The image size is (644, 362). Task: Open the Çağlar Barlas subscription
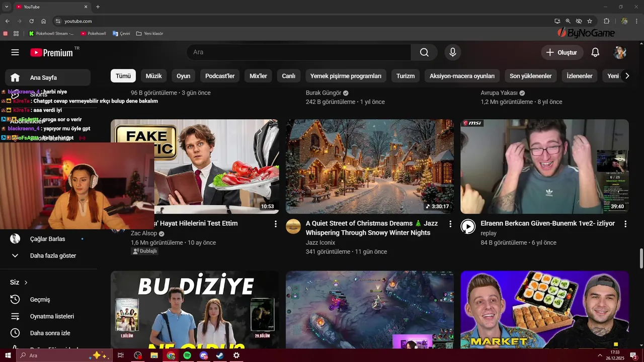click(x=48, y=239)
